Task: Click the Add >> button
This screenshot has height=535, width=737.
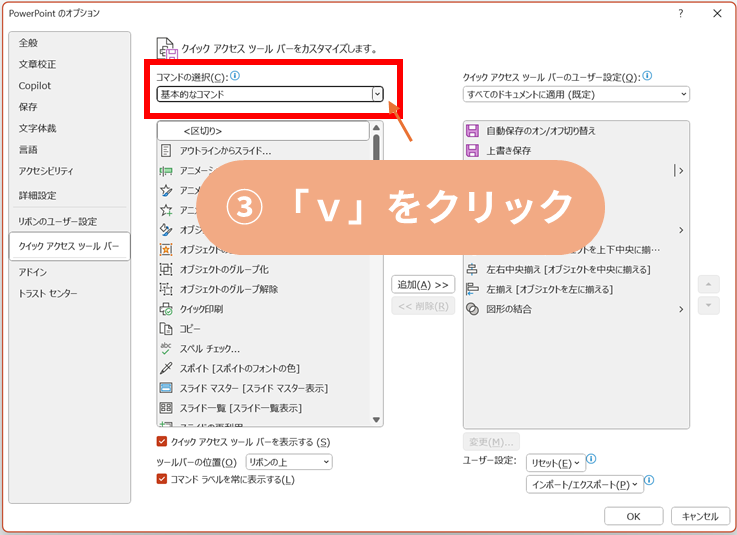Action: (423, 284)
